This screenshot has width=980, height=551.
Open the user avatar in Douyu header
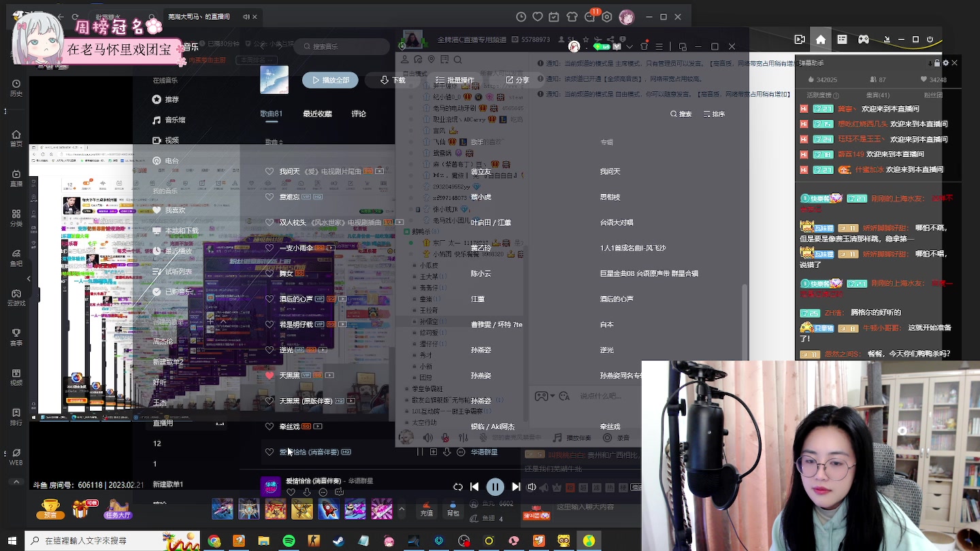(627, 16)
